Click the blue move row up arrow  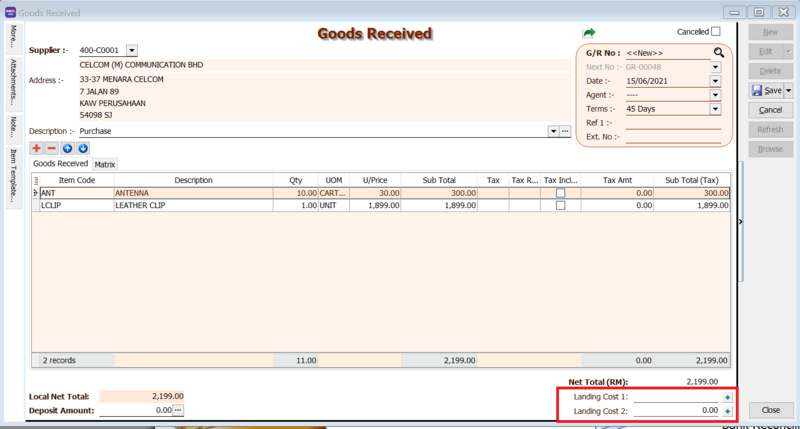point(68,148)
